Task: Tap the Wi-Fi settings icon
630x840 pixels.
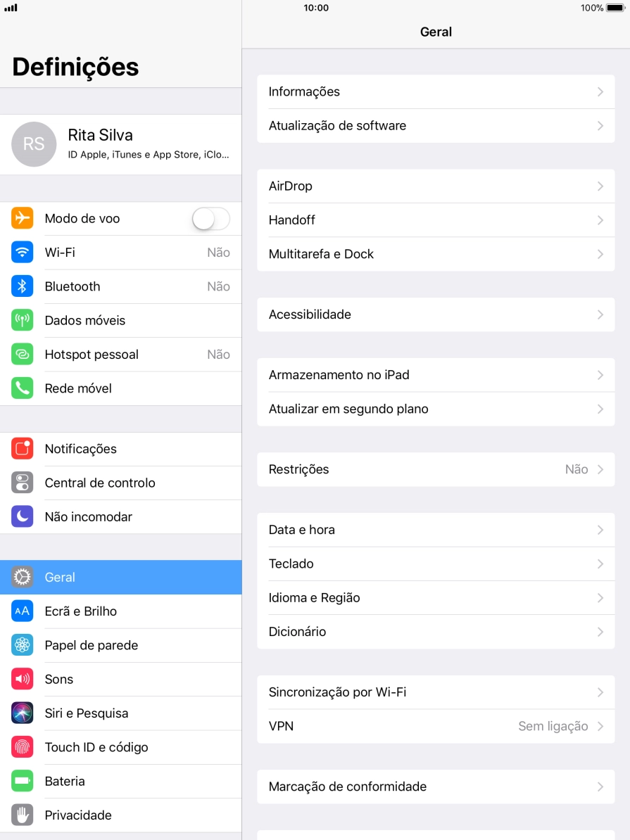Action: coord(22,253)
